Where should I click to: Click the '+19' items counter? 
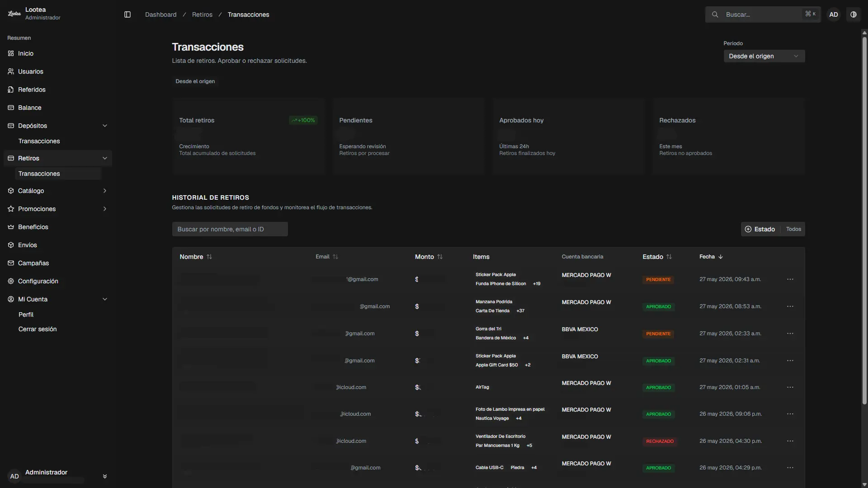[x=537, y=284]
